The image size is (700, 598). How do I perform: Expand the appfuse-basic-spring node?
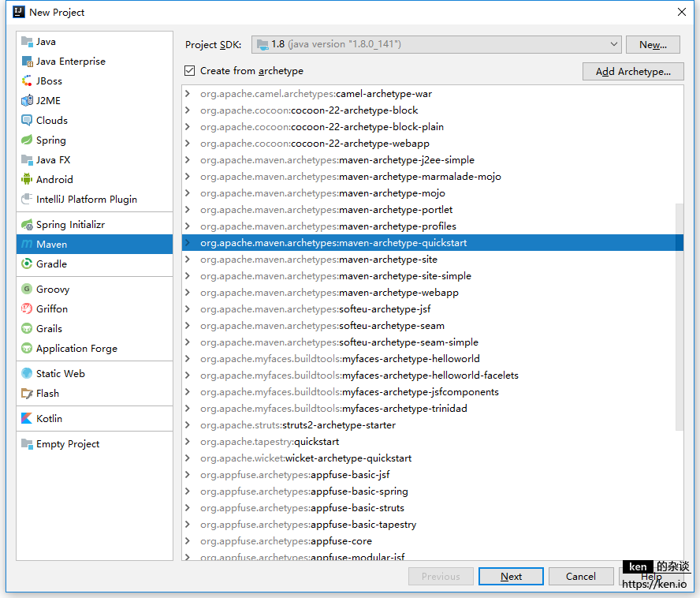[x=188, y=491]
